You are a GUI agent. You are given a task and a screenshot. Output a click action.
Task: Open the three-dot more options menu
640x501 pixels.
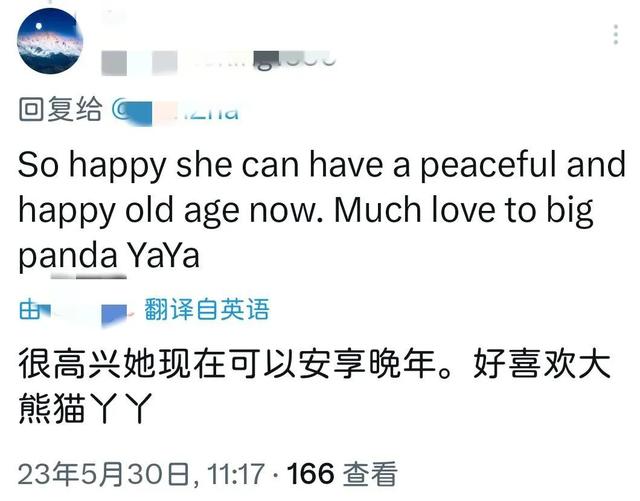(x=616, y=35)
